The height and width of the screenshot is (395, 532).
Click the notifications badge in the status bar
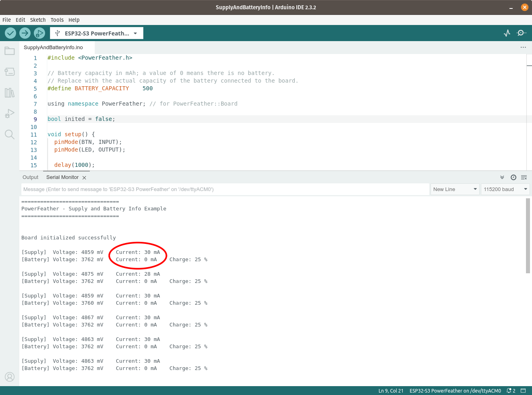pyautogui.click(x=511, y=391)
